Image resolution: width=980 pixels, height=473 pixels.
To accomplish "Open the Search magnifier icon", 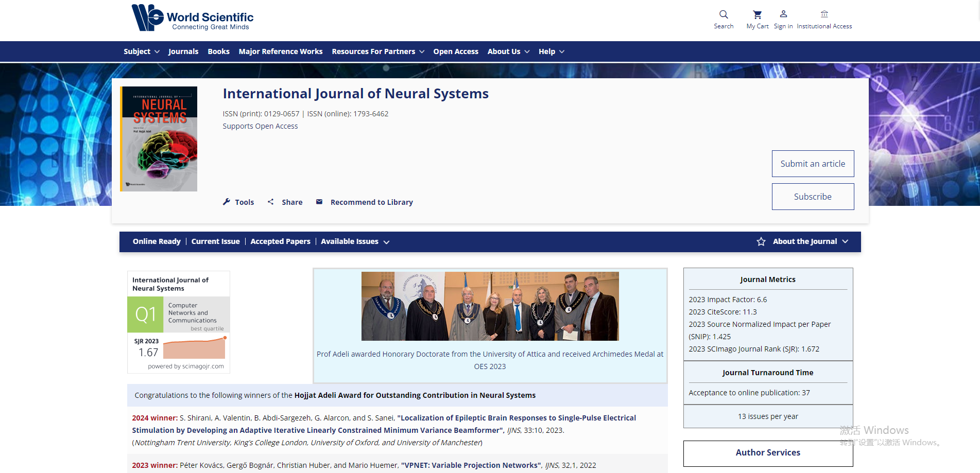I will pos(724,14).
